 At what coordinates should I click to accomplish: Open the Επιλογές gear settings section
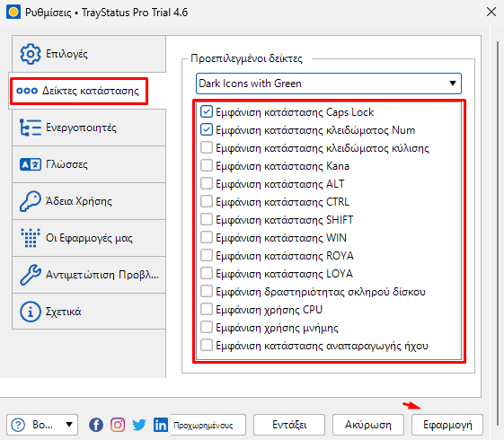point(89,54)
